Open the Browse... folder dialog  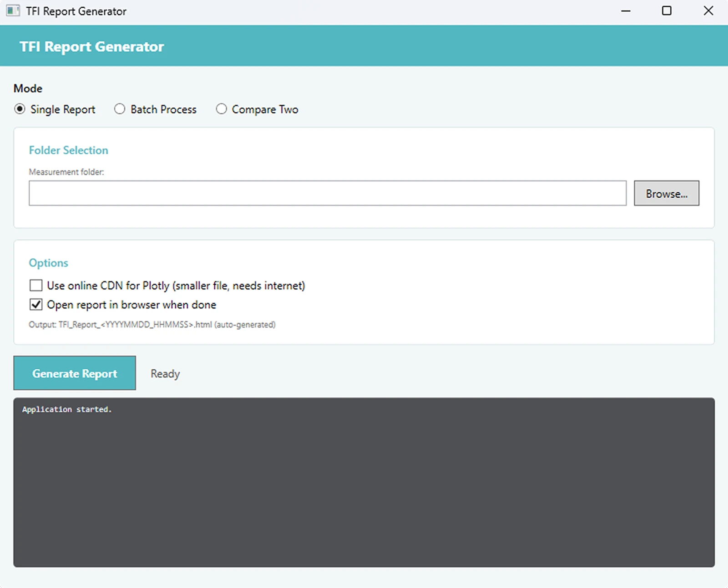667,193
